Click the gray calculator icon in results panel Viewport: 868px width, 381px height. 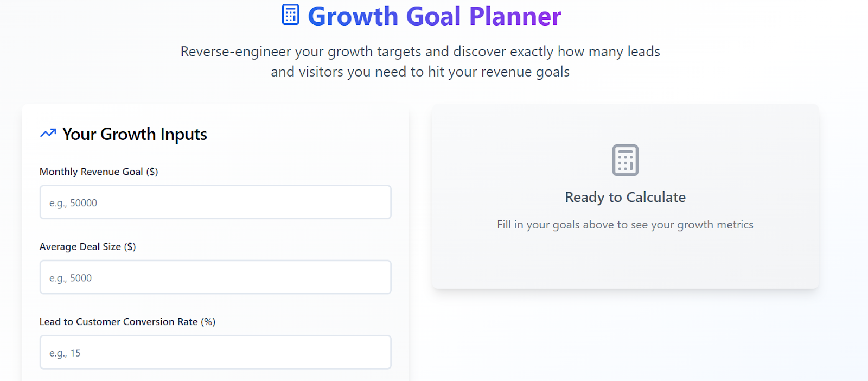[x=625, y=160]
